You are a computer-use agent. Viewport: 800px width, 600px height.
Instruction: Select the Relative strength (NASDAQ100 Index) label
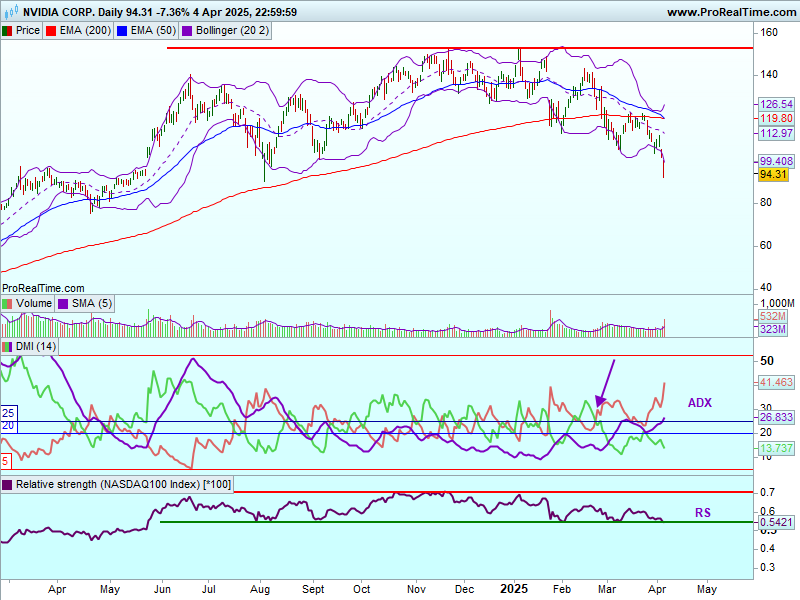tap(123, 485)
